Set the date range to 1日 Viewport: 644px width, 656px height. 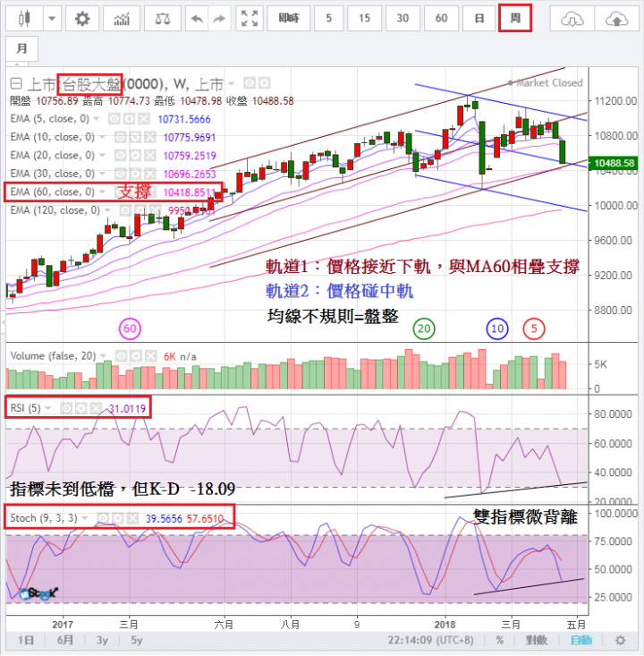[26, 640]
